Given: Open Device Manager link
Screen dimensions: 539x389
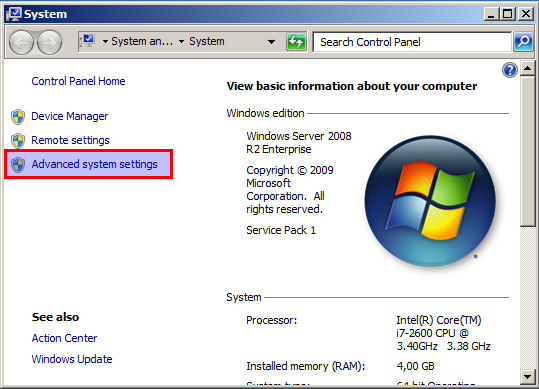Looking at the screenshot, I should point(69,116).
